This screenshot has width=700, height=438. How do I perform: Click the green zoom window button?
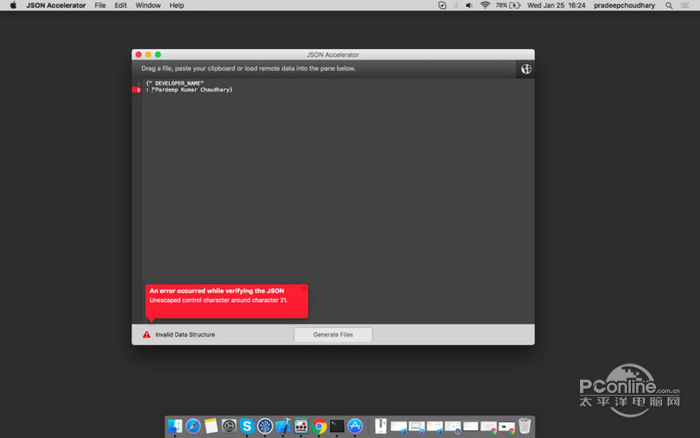click(x=158, y=54)
